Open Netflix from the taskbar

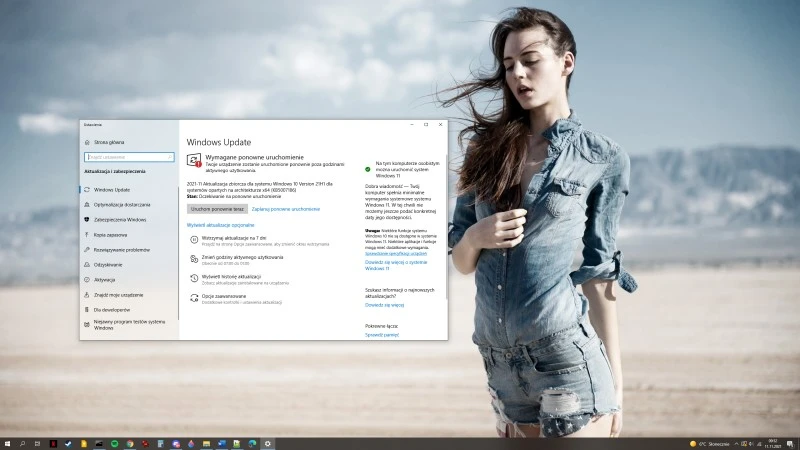tap(53, 444)
